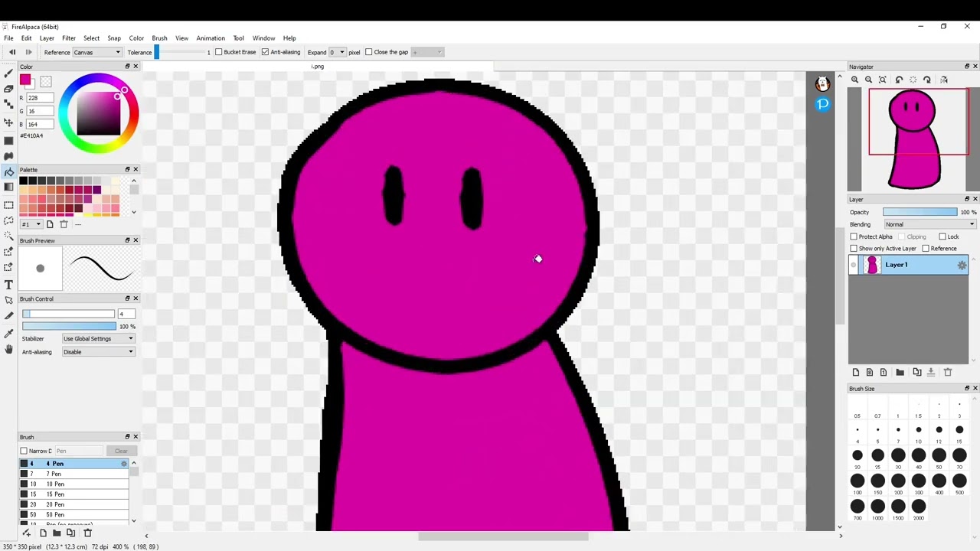The width and height of the screenshot is (980, 551).
Task: Click the foreground color swatch
Action: click(24, 80)
